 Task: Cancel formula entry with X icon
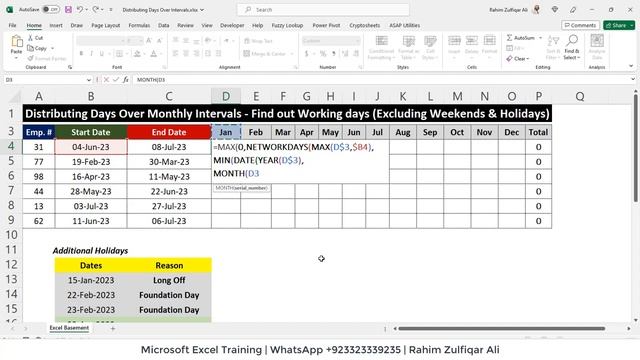point(106,80)
